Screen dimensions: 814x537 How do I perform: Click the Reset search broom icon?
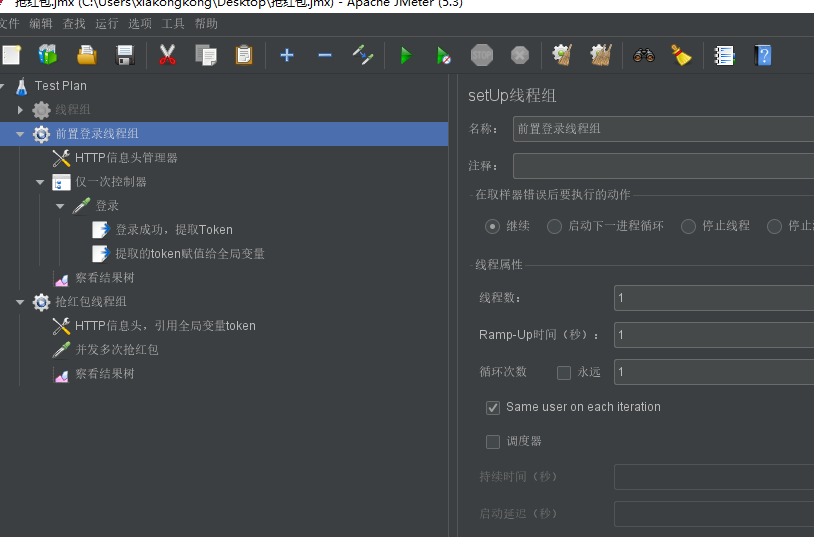point(681,55)
